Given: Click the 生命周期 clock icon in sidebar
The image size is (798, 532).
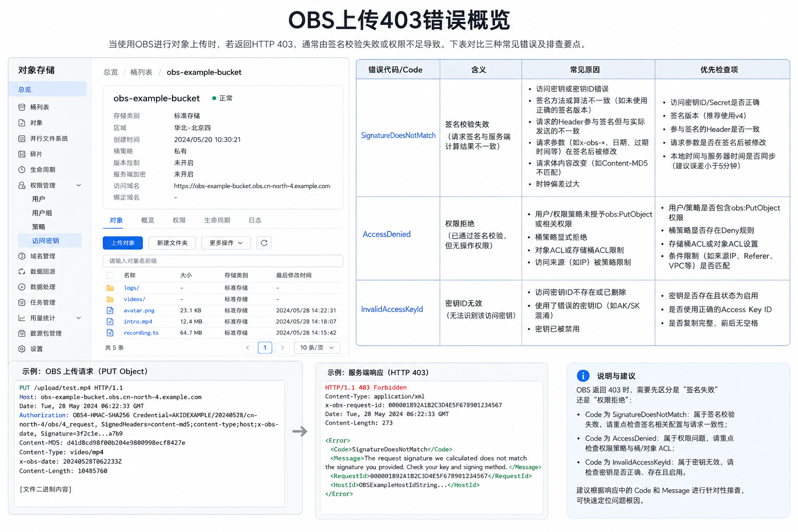Looking at the screenshot, I should (22, 170).
